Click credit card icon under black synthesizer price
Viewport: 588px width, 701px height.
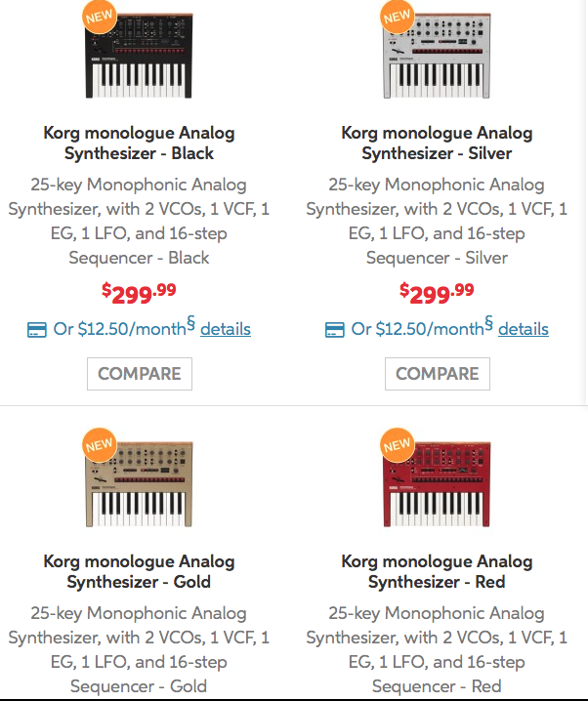(x=37, y=330)
